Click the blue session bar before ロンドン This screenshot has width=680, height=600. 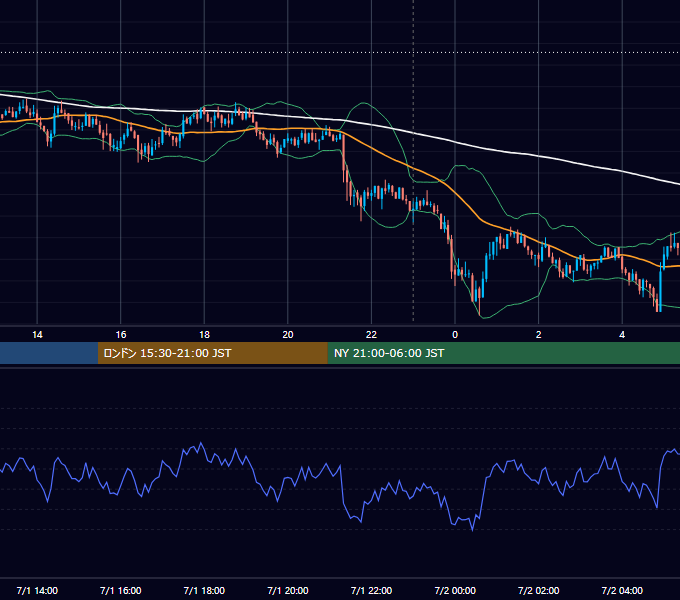[49, 353]
